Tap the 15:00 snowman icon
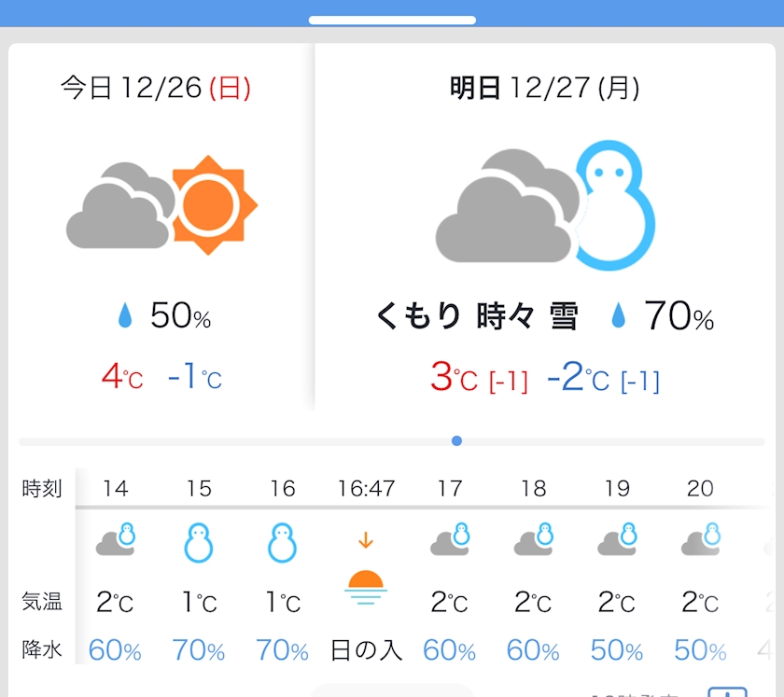 pyautogui.click(x=199, y=542)
